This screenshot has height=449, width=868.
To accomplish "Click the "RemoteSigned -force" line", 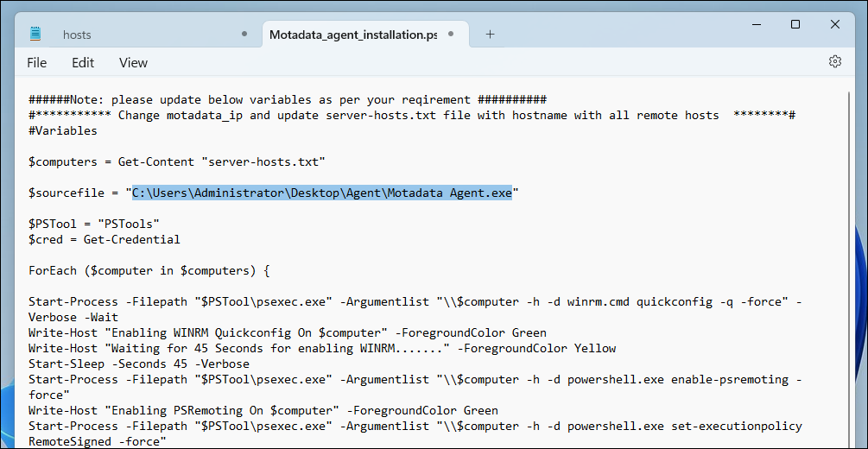I will tap(98, 441).
